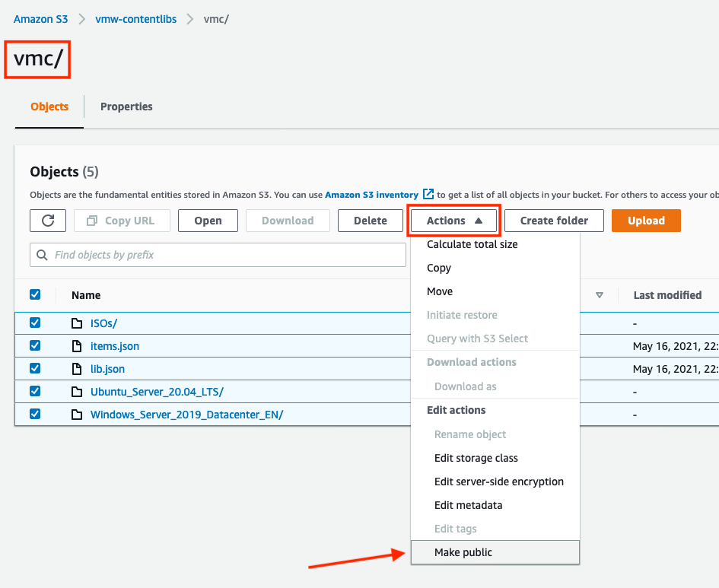Uncheck the ISOs/ row checkbox
Image resolution: width=719 pixels, height=588 pixels.
pyautogui.click(x=35, y=323)
